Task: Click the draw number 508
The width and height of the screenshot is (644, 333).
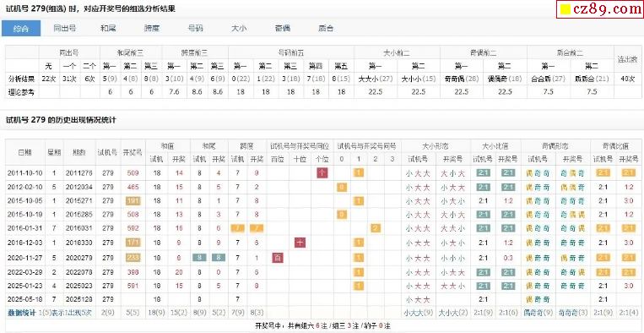Action: [133, 215]
